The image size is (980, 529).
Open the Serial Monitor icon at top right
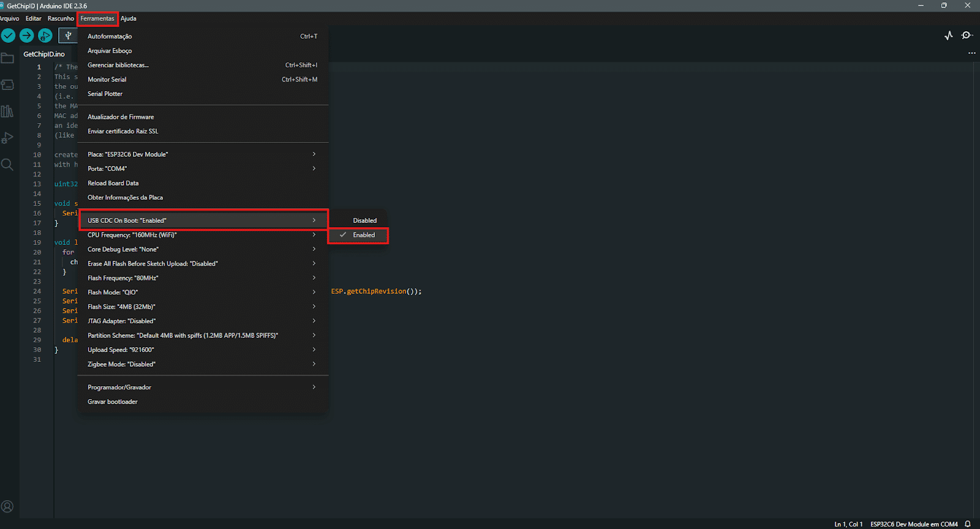coord(967,36)
